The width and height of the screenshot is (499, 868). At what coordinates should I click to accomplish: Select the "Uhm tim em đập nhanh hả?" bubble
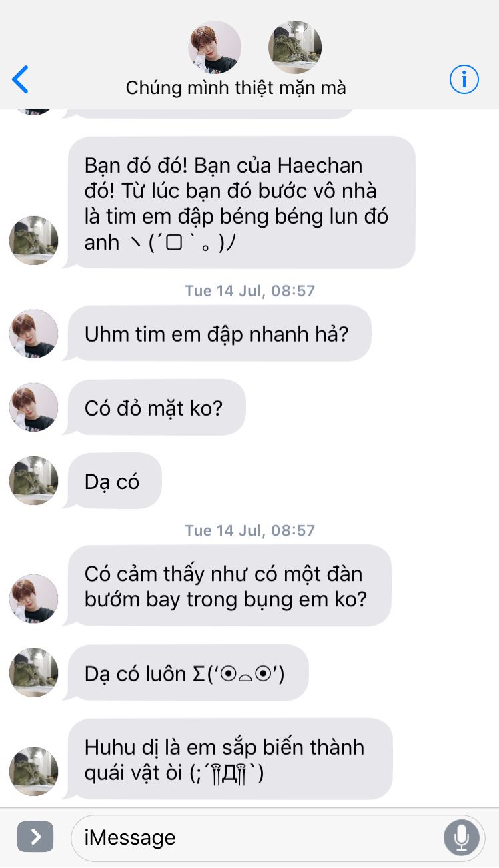pyautogui.click(x=218, y=333)
